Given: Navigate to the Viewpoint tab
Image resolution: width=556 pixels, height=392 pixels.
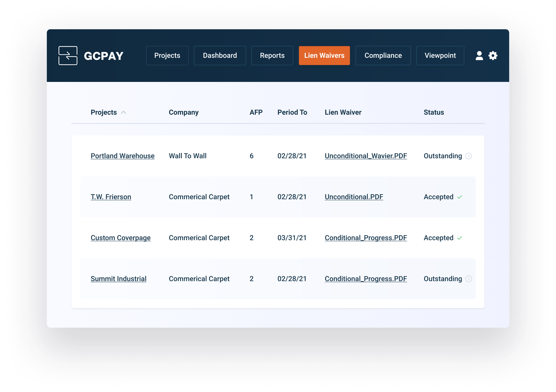Looking at the screenshot, I should [x=440, y=55].
